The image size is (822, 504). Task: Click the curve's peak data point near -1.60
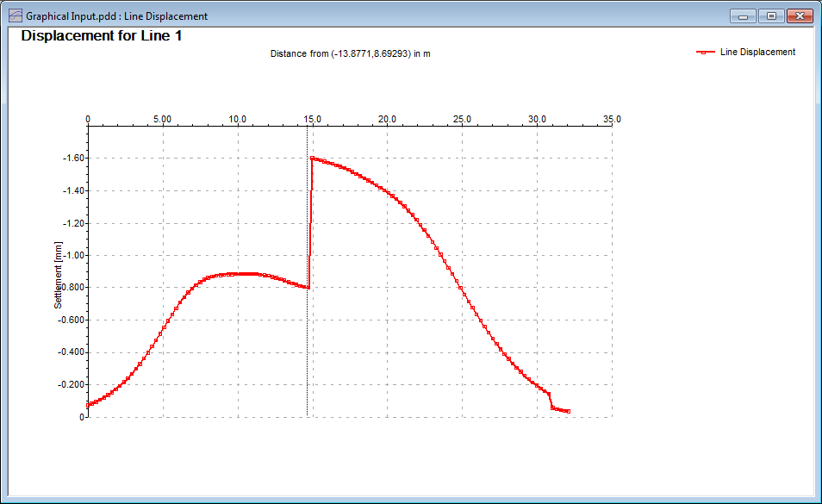313,159
